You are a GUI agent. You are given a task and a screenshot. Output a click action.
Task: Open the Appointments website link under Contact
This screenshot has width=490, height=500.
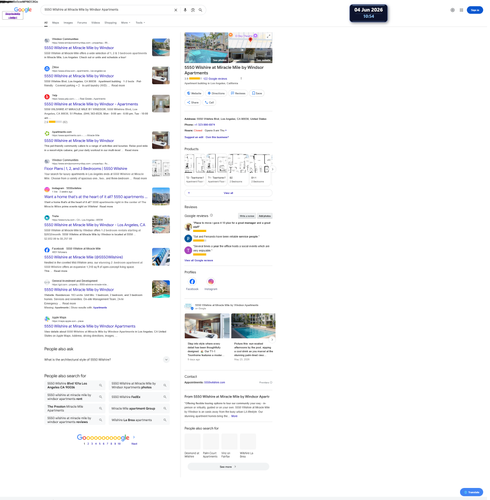[214, 382]
